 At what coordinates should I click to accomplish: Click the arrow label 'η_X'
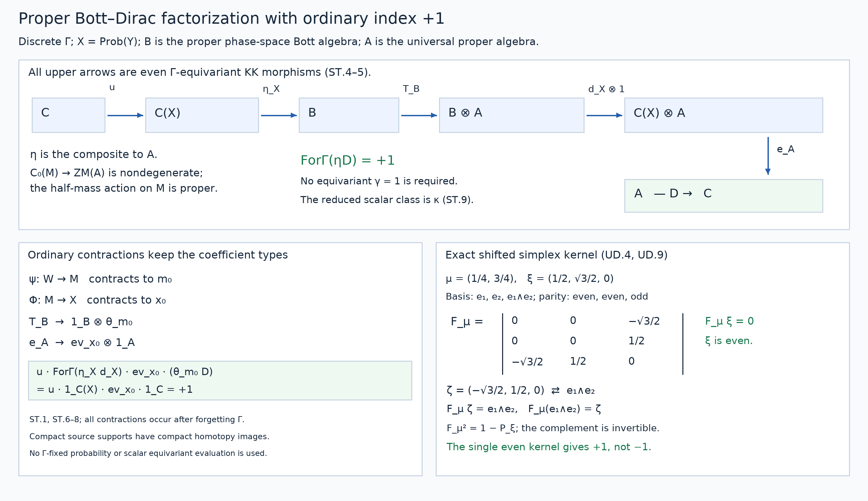[271, 89]
